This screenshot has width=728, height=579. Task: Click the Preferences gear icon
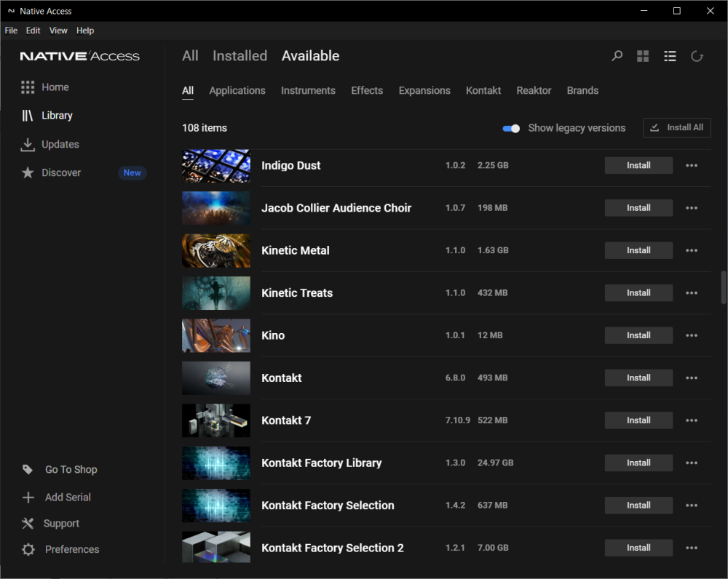point(28,549)
